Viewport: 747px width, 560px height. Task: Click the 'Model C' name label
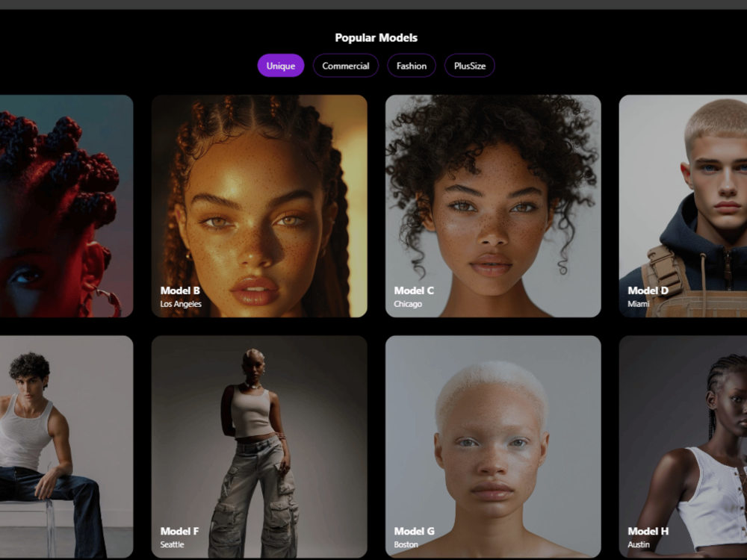pyautogui.click(x=414, y=290)
